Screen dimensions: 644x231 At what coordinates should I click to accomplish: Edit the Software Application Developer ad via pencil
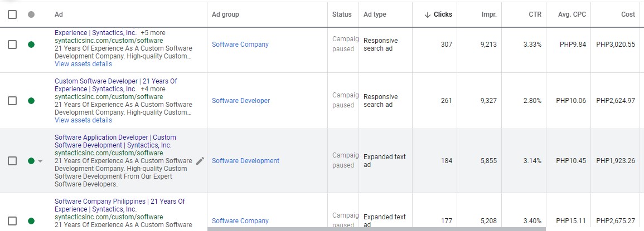[200, 161]
